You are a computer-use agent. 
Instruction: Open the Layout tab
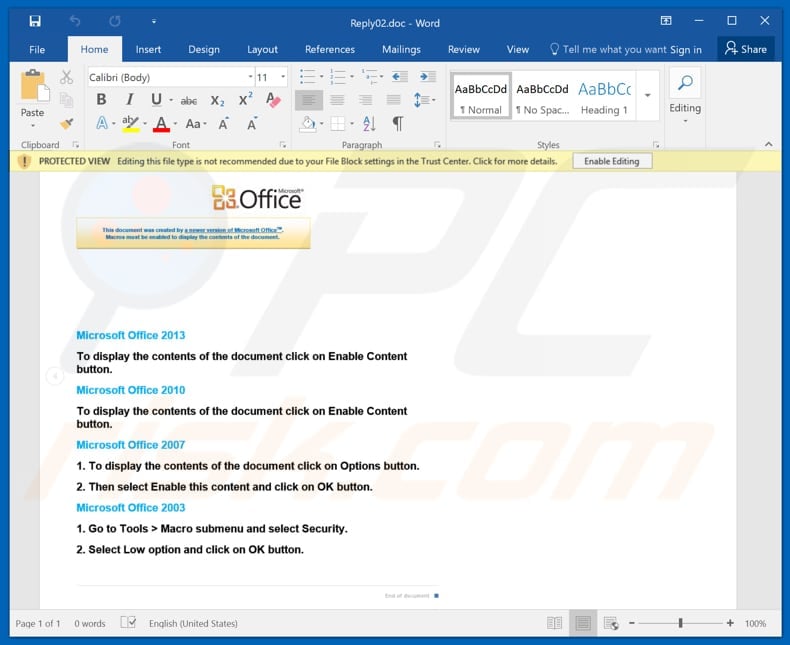click(x=262, y=49)
